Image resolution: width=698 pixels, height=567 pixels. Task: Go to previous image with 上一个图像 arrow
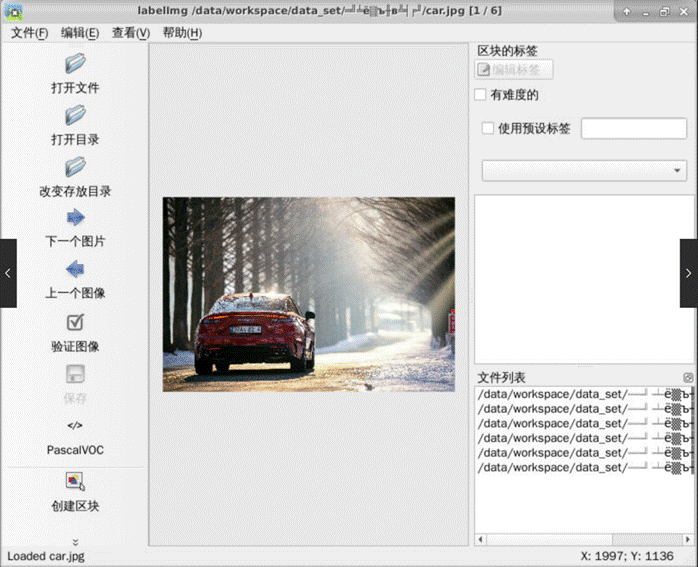75,269
